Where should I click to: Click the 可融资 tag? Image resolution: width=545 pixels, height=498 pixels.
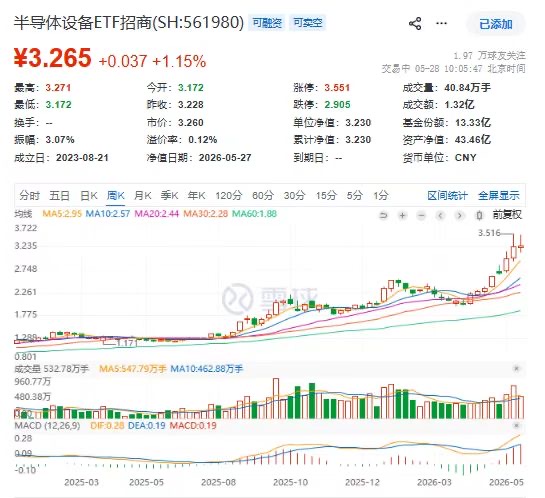(x=267, y=23)
